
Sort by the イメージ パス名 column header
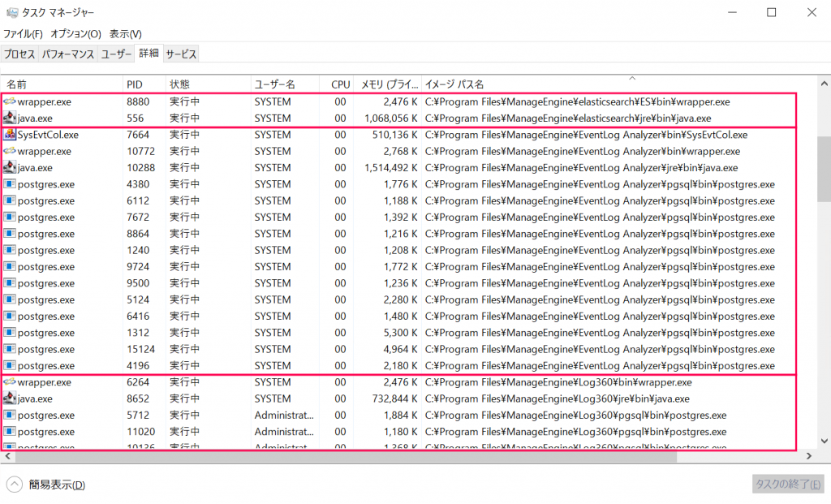click(618, 84)
